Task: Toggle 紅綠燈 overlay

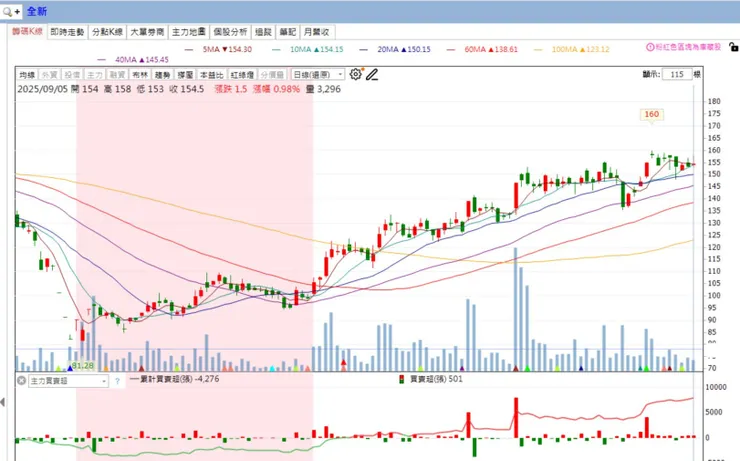Action: [242, 75]
